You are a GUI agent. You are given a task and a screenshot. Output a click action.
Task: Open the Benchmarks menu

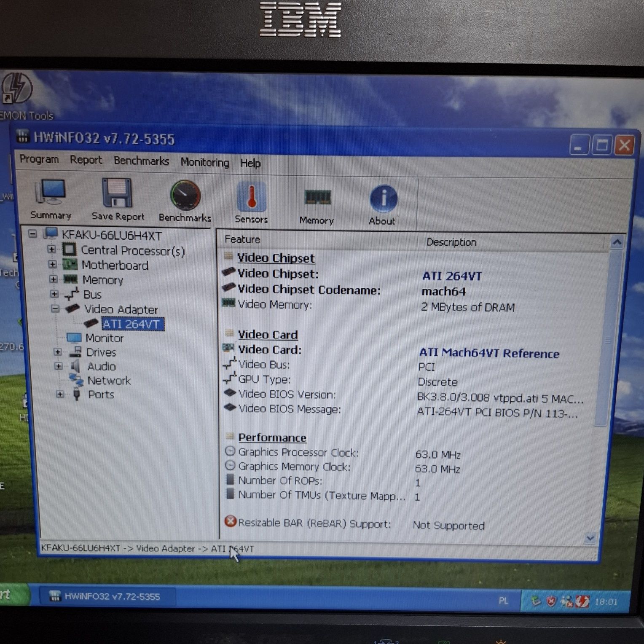pos(141,161)
